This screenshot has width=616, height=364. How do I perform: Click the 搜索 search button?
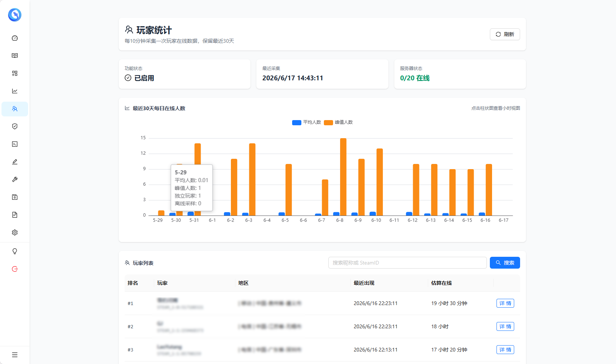[x=505, y=263]
